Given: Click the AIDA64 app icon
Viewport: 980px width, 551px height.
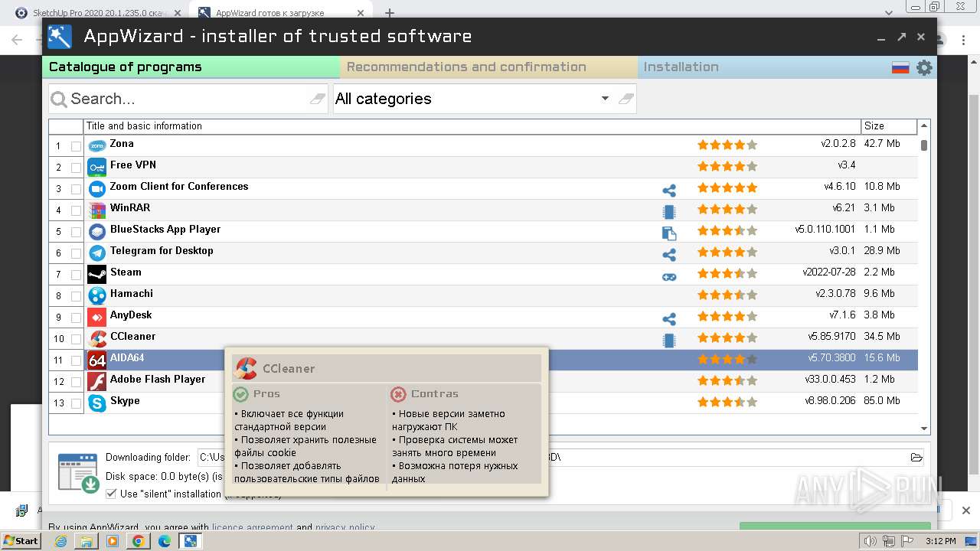Looking at the screenshot, I should 97,360.
